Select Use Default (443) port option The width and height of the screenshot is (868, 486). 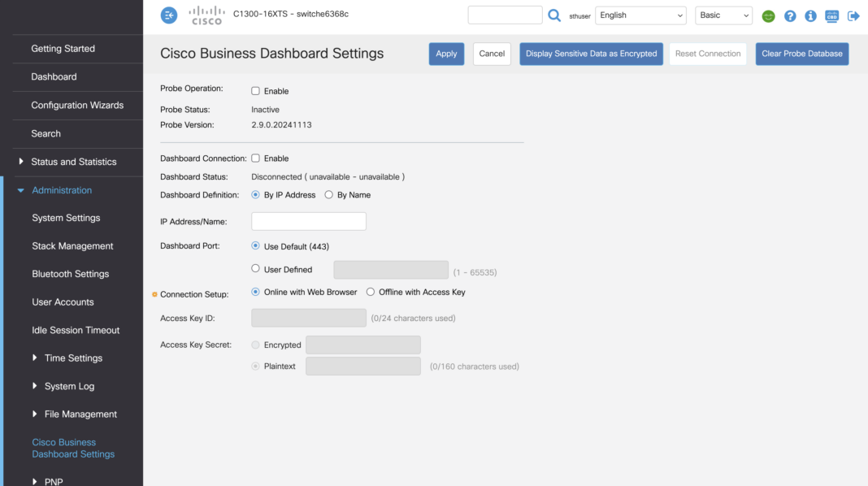click(x=255, y=245)
